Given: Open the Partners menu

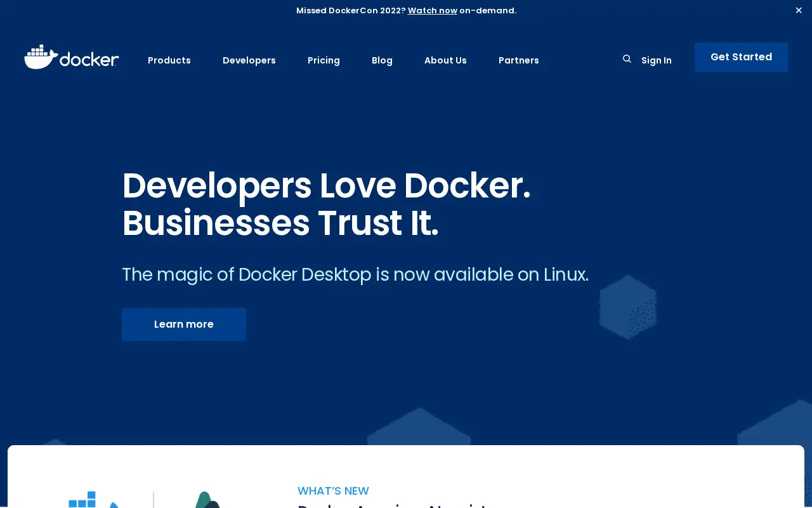Looking at the screenshot, I should tap(519, 60).
